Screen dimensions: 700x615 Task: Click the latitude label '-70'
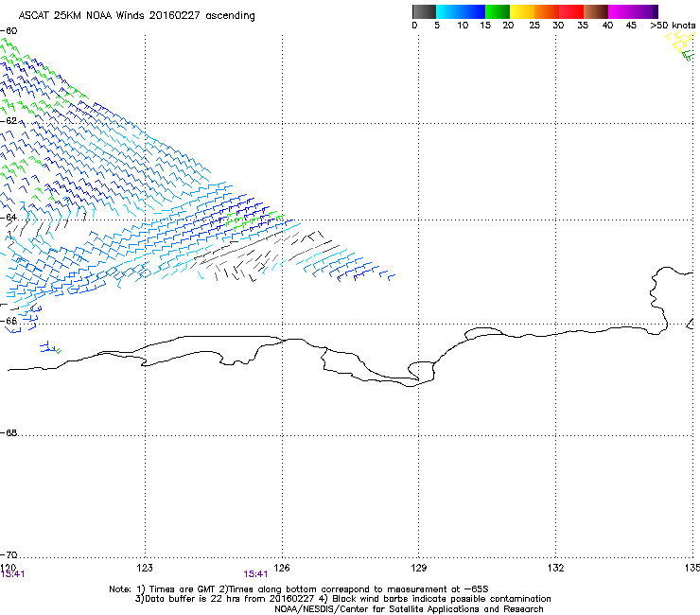coord(9,555)
